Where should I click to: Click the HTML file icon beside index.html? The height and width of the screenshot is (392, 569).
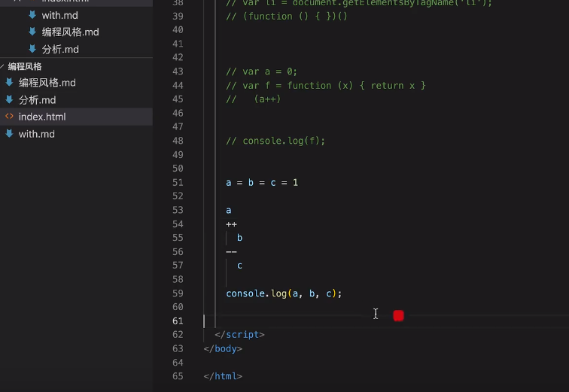(10, 117)
